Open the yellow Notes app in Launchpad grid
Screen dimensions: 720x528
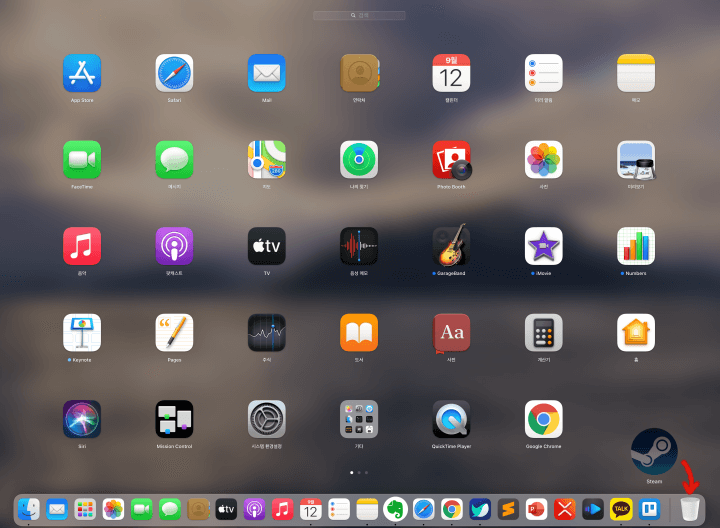click(636, 73)
